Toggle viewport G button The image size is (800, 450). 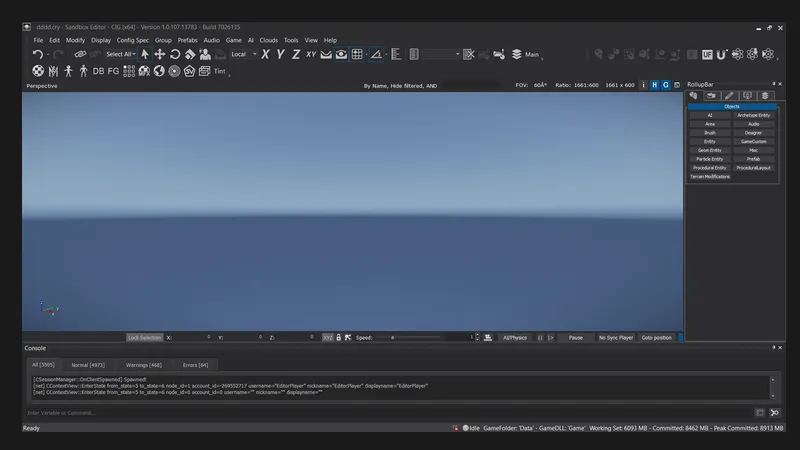point(666,85)
